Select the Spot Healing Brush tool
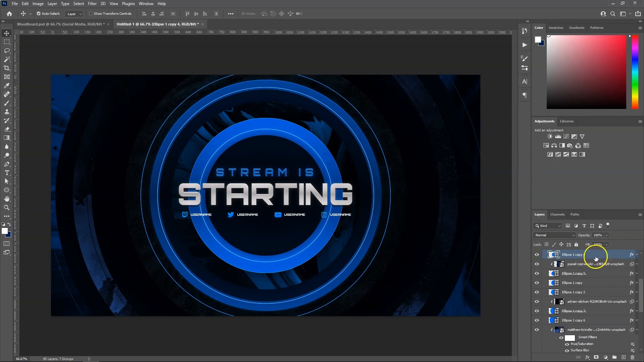The height and width of the screenshot is (362, 644). (7, 94)
